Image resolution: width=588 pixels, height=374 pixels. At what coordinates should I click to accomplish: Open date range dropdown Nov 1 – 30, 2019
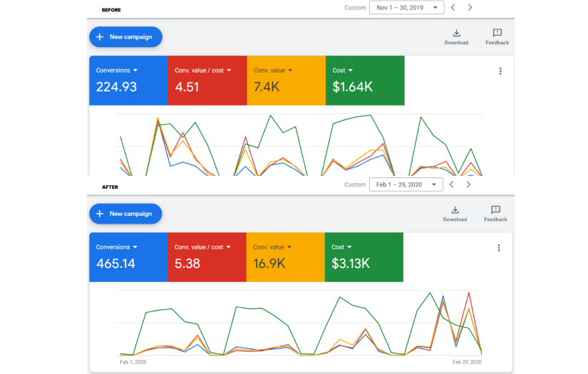tap(407, 8)
